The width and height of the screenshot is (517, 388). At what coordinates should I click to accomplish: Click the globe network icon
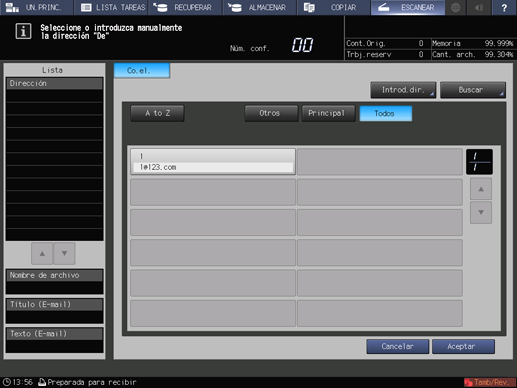coord(456,7)
